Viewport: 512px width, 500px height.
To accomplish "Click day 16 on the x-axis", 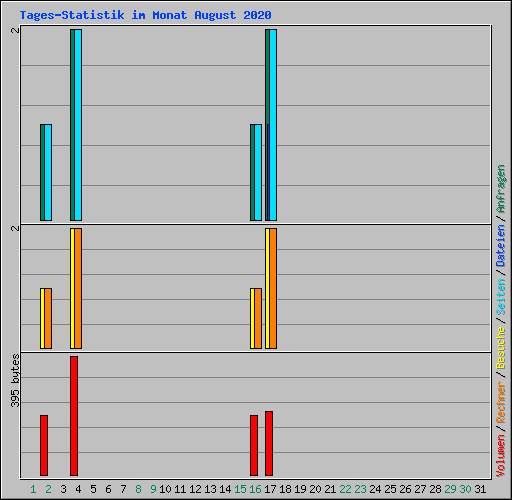I will 255,489.
